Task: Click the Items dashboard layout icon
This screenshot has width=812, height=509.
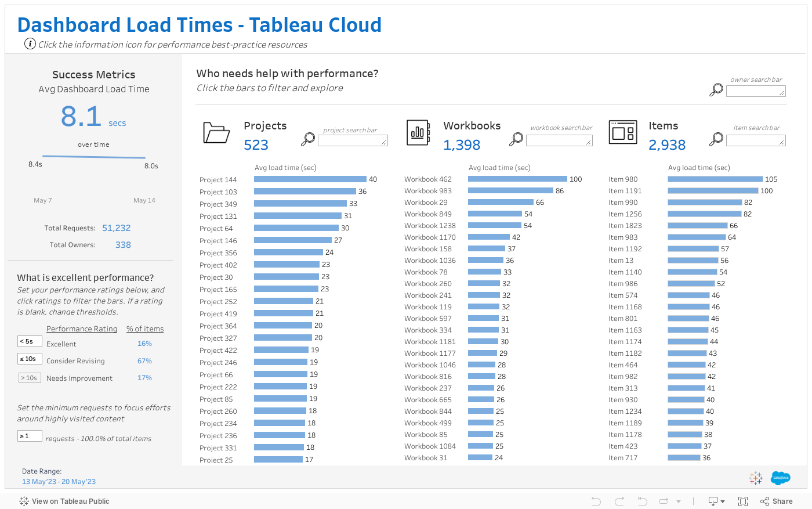Action: click(623, 132)
